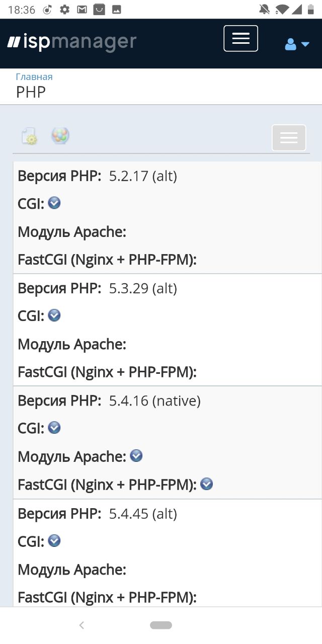Click the colorful PHP extensions icon
The width and height of the screenshot is (322, 644).
point(60,136)
